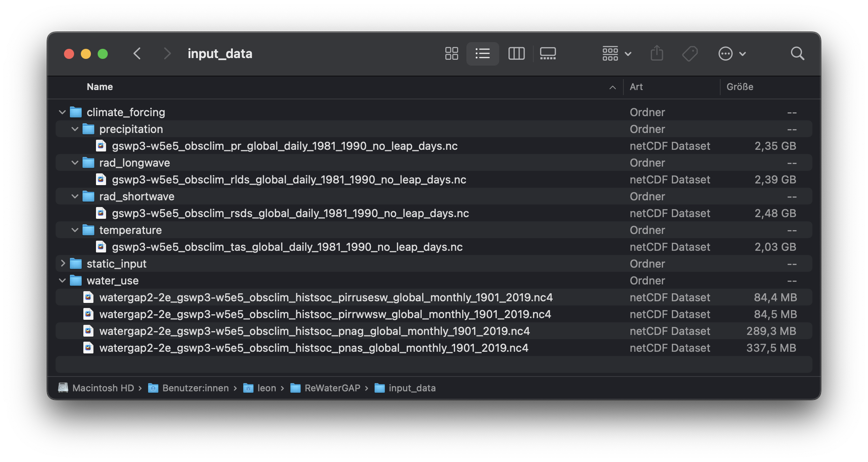
Task: Collapse the precipitation subfolder
Action: coord(75,129)
